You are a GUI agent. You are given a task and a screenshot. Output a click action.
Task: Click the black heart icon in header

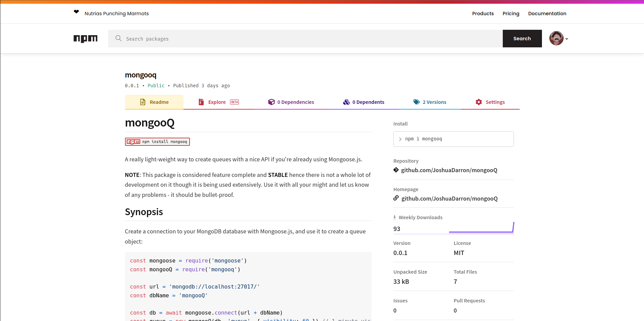(76, 12)
